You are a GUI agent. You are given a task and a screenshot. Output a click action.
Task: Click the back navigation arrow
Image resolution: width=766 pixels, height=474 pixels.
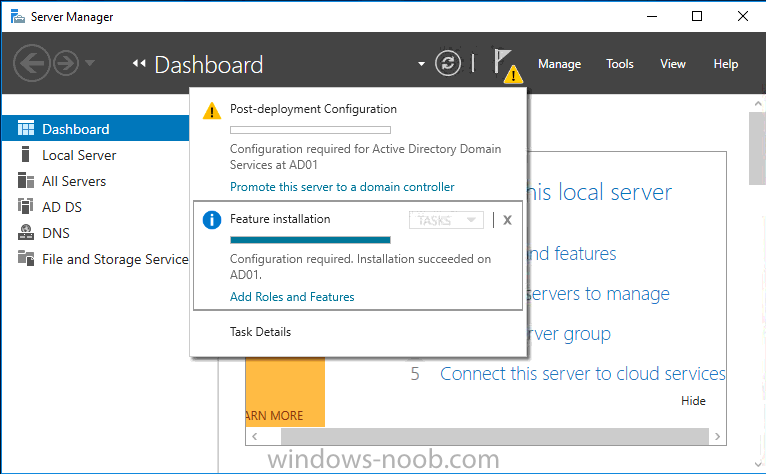(x=32, y=63)
